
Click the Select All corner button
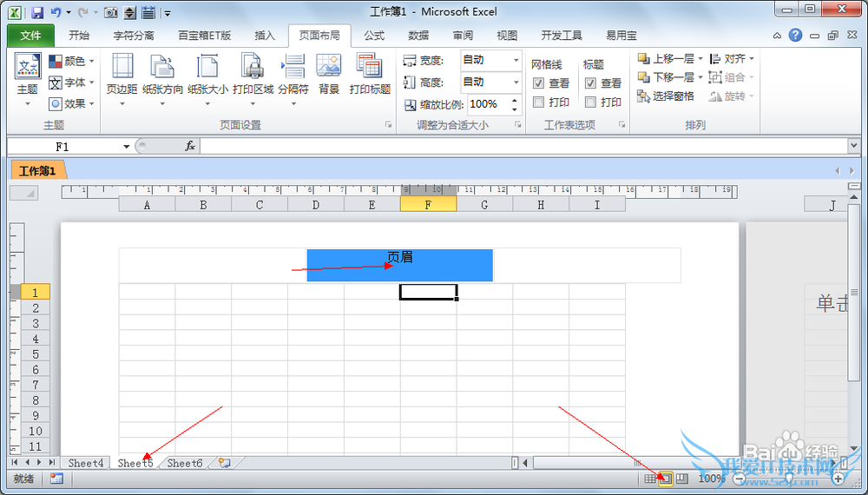23,193
